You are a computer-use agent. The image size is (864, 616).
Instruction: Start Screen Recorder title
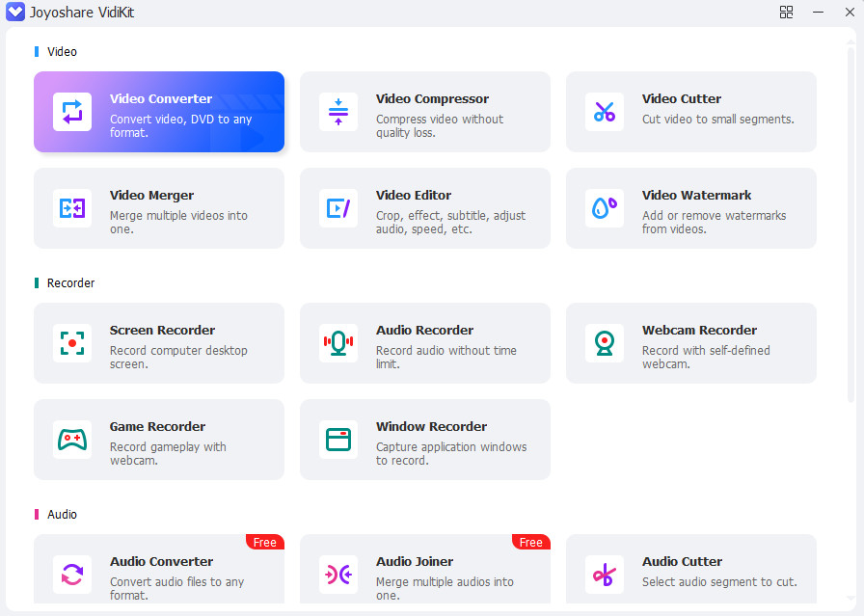(x=162, y=330)
